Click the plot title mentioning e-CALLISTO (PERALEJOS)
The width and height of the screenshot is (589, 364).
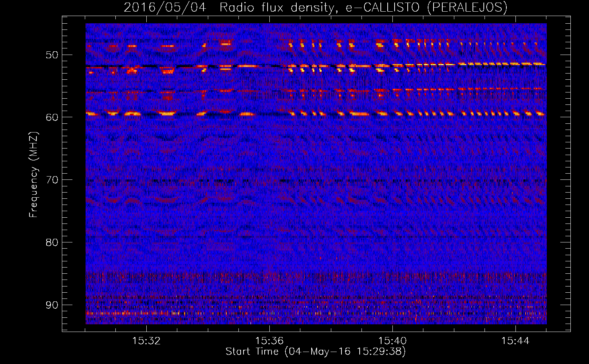pyautogui.click(x=316, y=8)
